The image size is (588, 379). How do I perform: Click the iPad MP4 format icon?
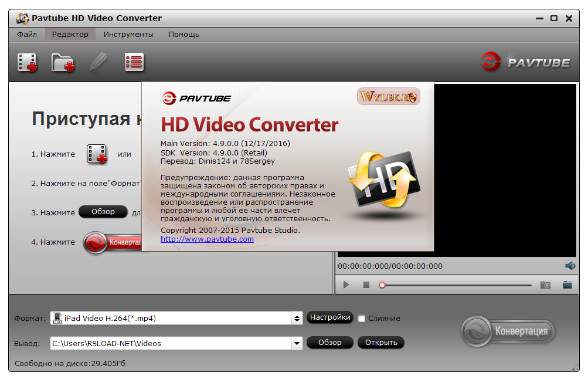pyautogui.click(x=57, y=318)
